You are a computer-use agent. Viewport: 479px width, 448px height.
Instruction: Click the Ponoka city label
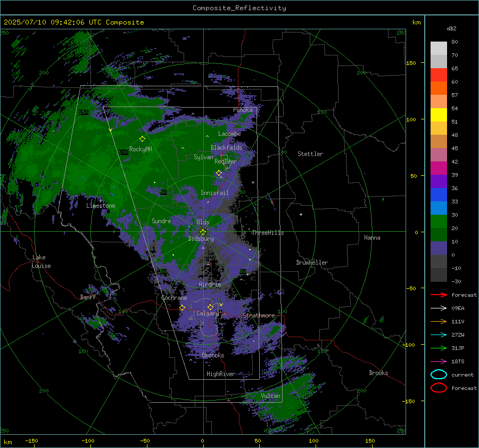[x=243, y=110]
